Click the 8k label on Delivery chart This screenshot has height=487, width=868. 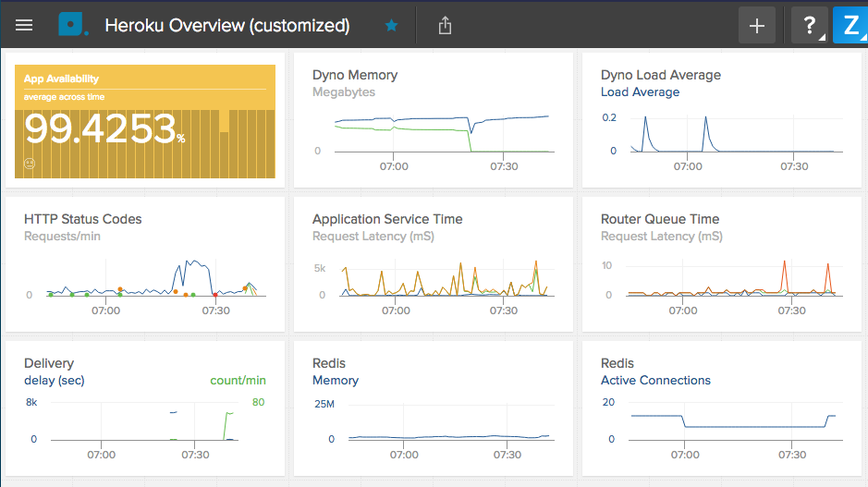[31, 402]
